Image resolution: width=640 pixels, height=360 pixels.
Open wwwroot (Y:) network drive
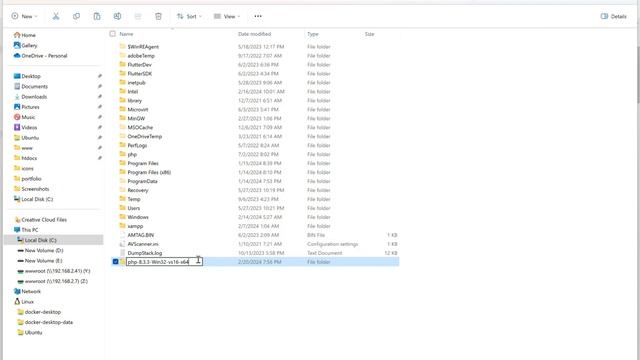pyautogui.click(x=54, y=271)
